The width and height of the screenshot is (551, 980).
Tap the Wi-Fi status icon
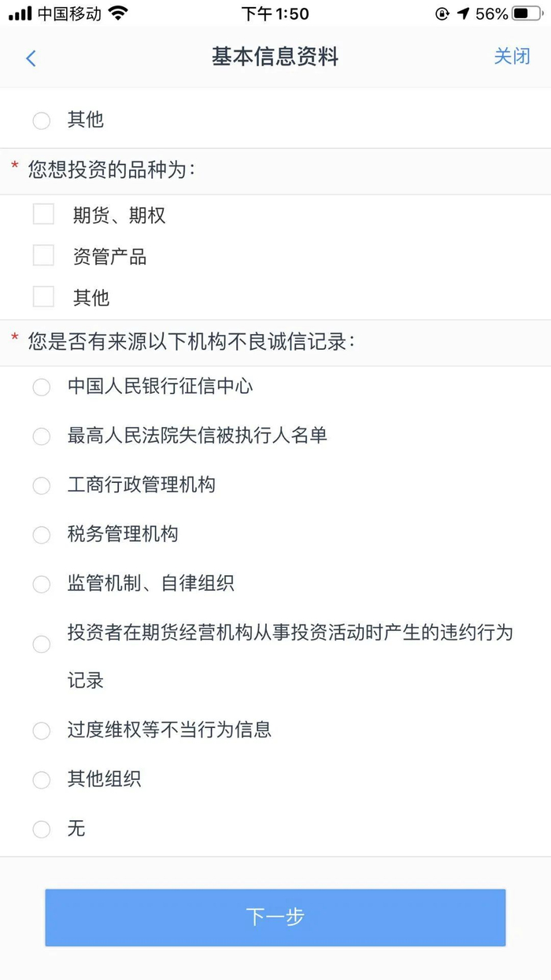pos(118,13)
